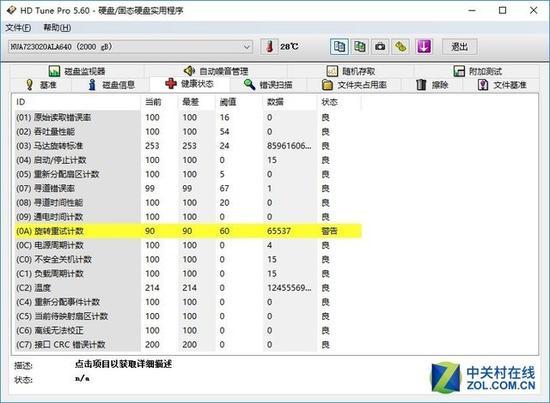Switch to the 磁盘监视器 tab

pos(77,71)
